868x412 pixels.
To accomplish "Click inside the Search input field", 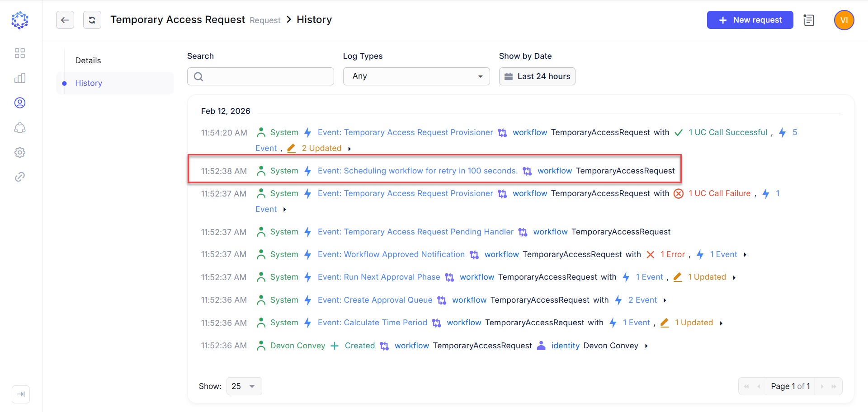I will (260, 76).
